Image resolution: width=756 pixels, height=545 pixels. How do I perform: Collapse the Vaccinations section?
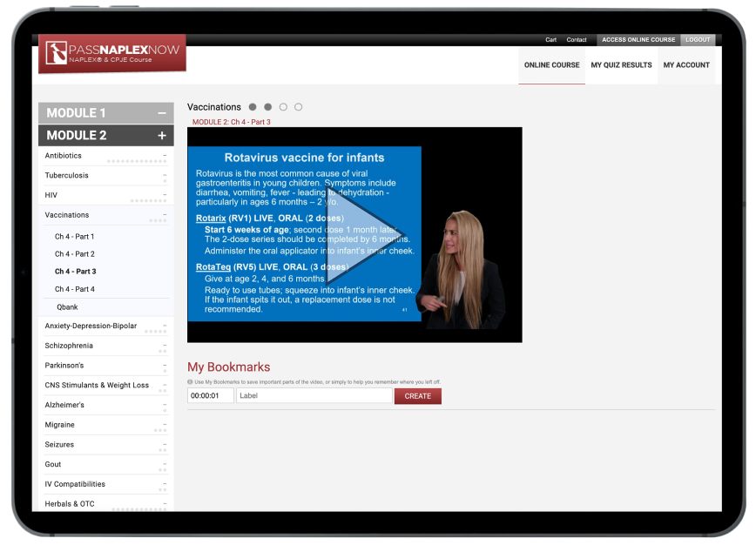164,214
